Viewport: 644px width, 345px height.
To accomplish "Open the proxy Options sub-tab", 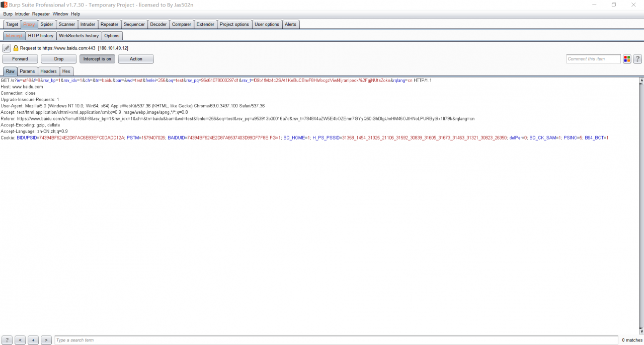I will [112, 36].
